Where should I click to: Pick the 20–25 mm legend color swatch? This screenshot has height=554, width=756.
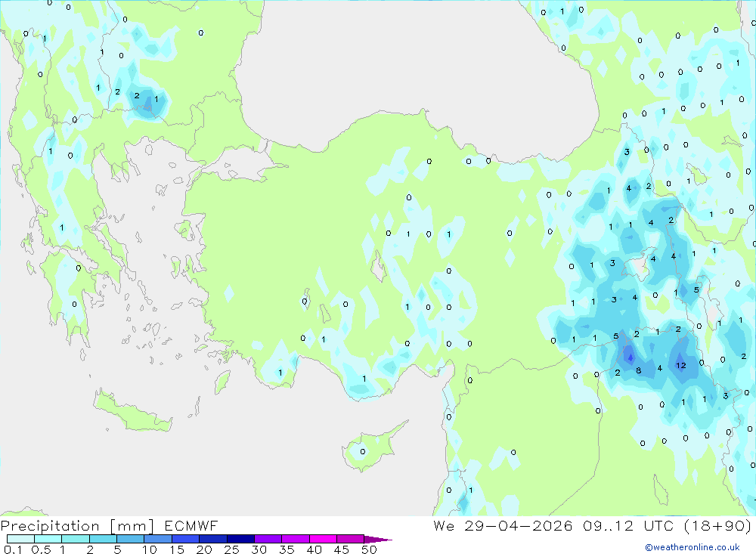click(213, 539)
